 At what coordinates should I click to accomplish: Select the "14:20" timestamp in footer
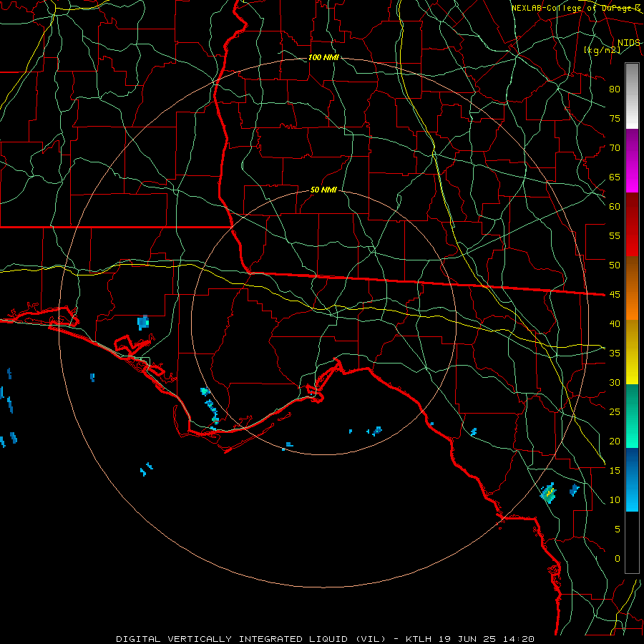pos(518,639)
